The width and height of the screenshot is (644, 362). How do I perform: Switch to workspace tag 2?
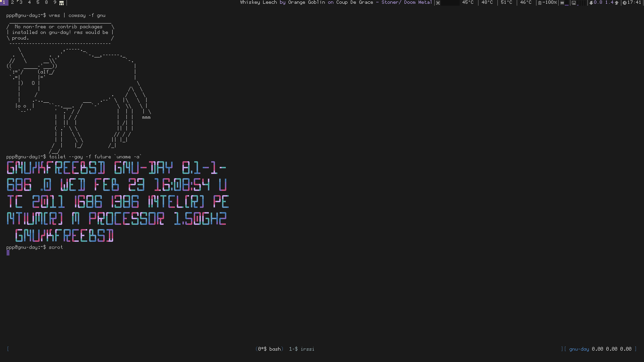(12, 2)
